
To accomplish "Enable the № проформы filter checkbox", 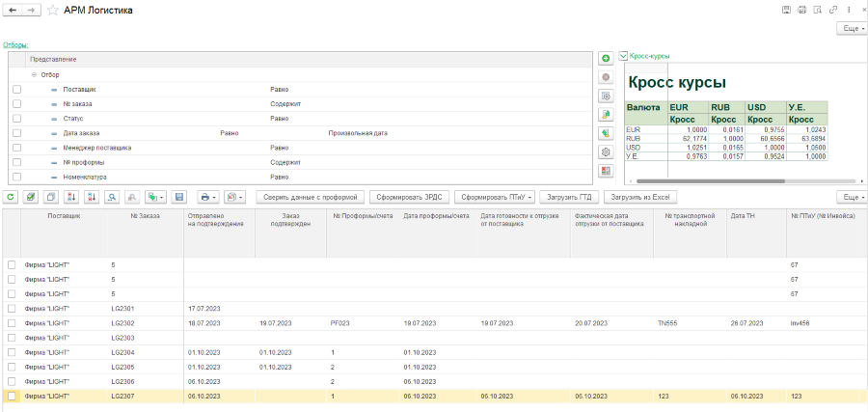I will [17, 162].
